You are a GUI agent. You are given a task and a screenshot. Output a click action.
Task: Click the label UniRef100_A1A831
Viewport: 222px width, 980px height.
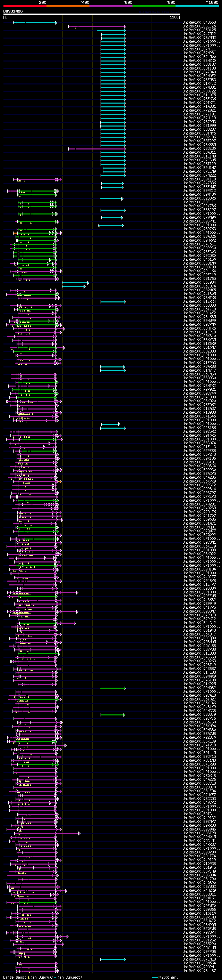(199, 107)
